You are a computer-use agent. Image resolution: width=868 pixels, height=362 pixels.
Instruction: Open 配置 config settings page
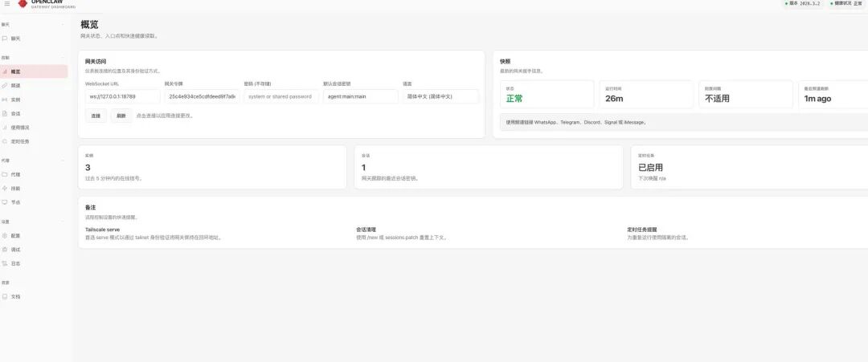pos(15,236)
